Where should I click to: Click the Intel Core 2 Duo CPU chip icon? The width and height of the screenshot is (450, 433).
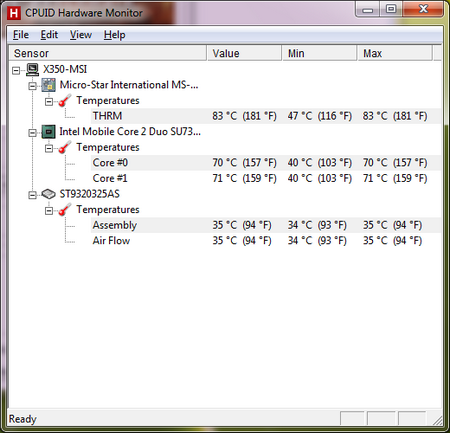click(49, 132)
